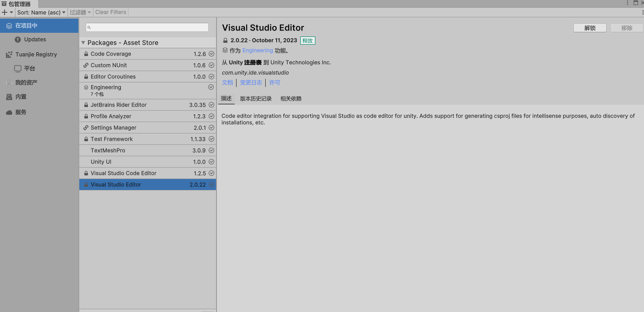Screen dimensions: 644x312
Task: Click the installed checkmark beside Unity UI
Action: [211, 162]
